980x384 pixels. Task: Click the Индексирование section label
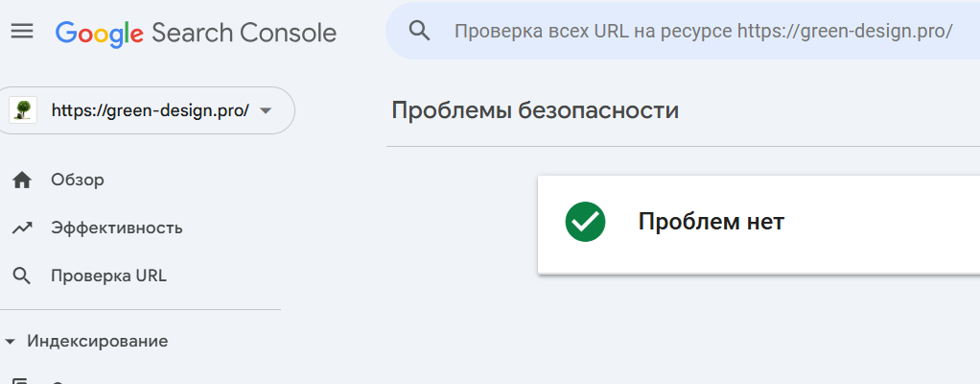pyautogui.click(x=97, y=341)
